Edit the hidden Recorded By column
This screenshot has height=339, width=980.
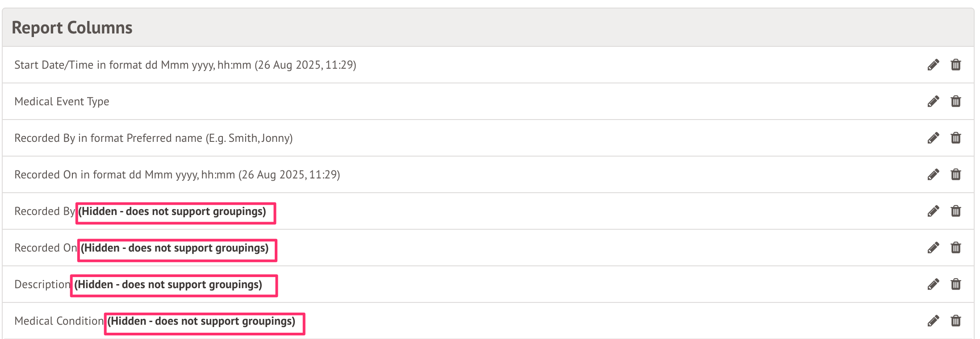(x=933, y=211)
